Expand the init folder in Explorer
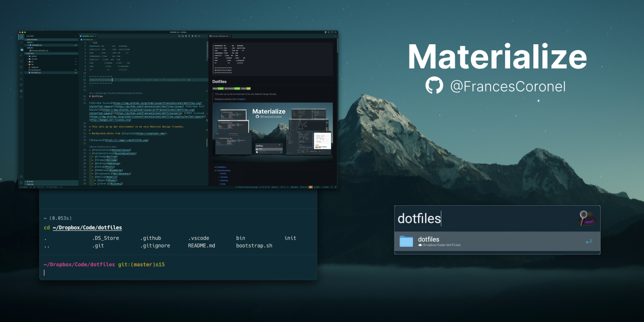Viewport: 644px width, 322px height. [51, 64]
